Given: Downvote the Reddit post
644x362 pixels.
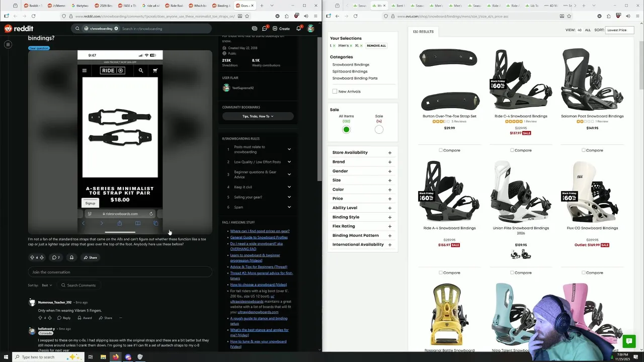Looking at the screenshot, I should [42, 257].
